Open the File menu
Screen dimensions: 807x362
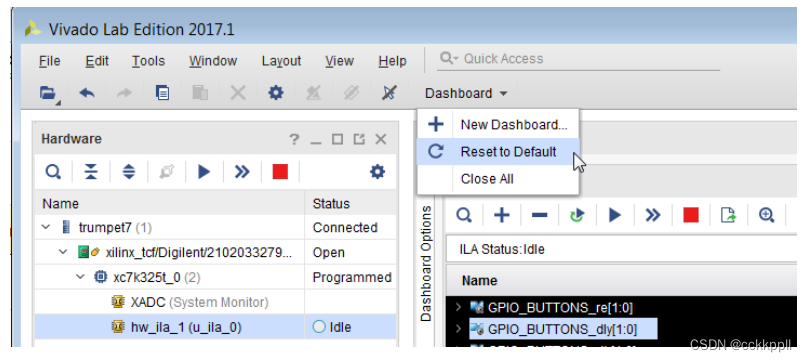click(49, 61)
